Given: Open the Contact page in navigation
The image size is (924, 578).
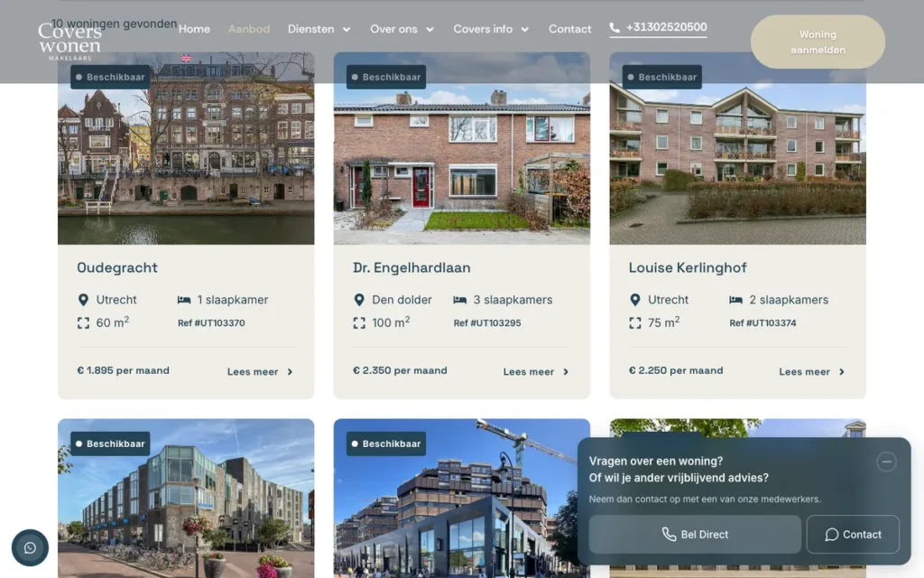Looking at the screenshot, I should point(570,29).
